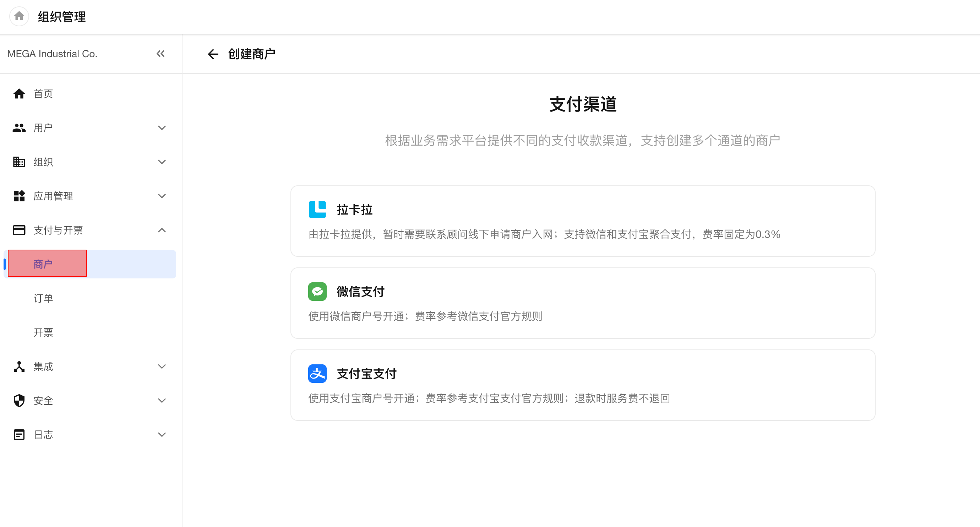
Task: Collapse the sidebar with double-chevron icon
Action: click(160, 54)
